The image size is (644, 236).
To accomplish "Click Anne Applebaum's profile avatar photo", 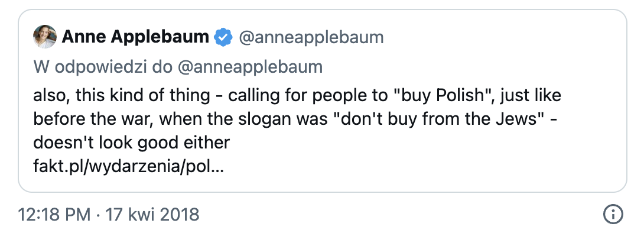I will [45, 37].
